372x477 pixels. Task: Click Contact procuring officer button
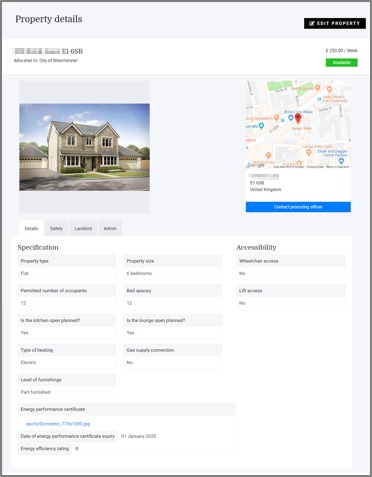tap(298, 207)
